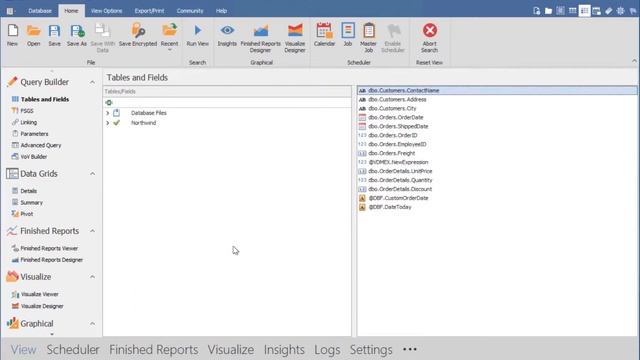Start the query with Run View
The width and height of the screenshot is (640, 360).
point(198,35)
